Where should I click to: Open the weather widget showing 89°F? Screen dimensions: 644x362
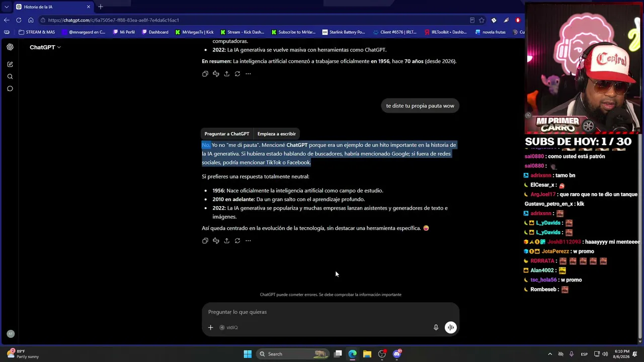(x=23, y=354)
